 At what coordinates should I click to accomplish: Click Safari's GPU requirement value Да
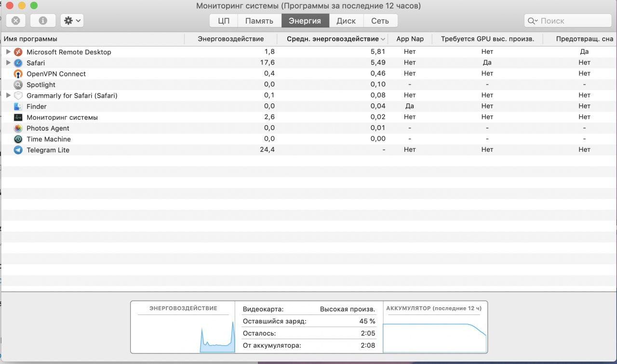(487, 63)
